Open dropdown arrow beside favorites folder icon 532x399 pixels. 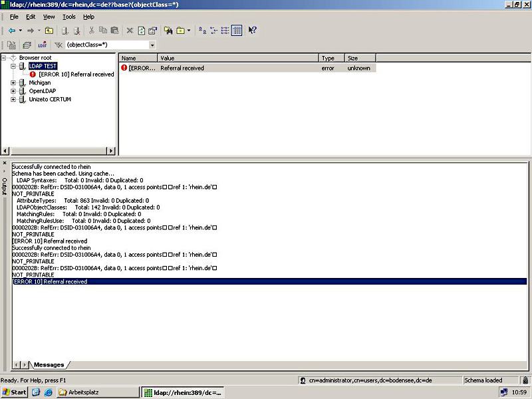(x=189, y=31)
